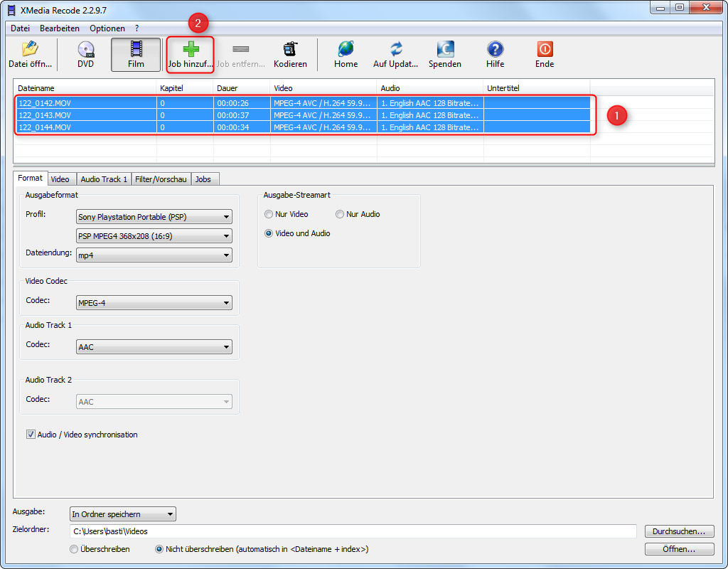The width and height of the screenshot is (728, 569).
Task: Open the Bearbeiten menu
Action: click(60, 28)
